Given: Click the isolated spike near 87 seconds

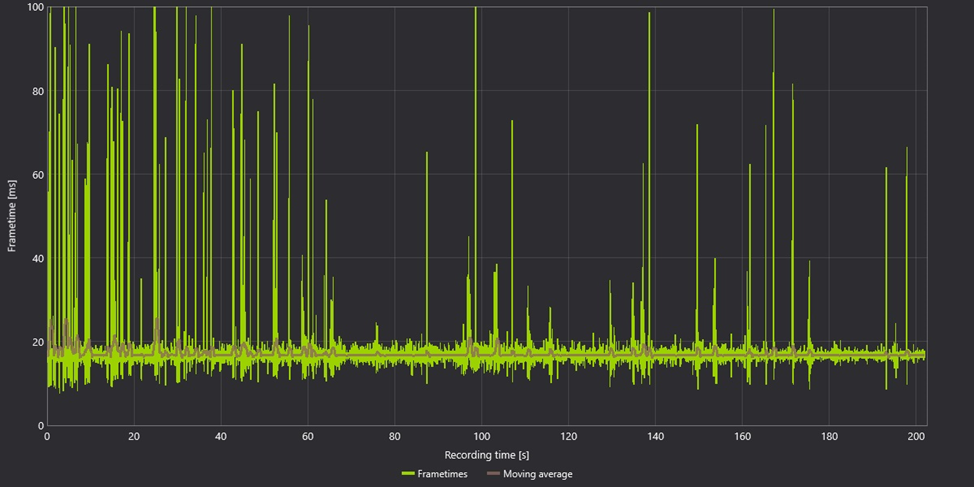Looking at the screenshot, I should point(427,153).
